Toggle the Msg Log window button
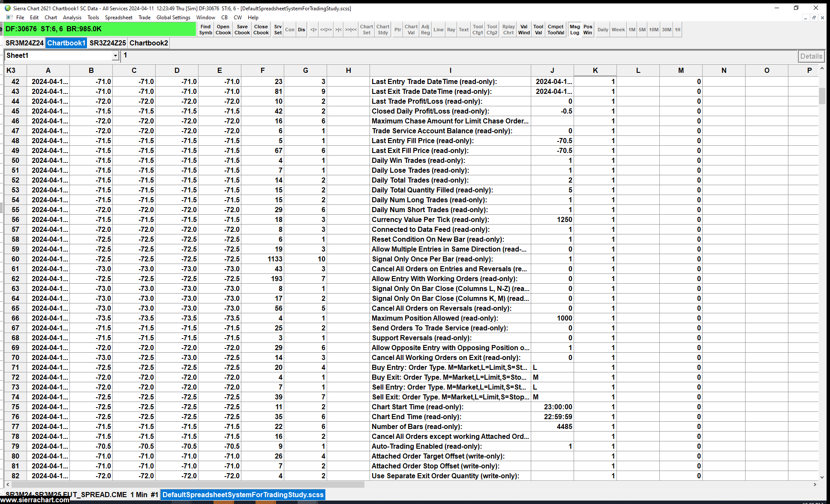Viewport: 830px width, 504px height. pos(574,30)
